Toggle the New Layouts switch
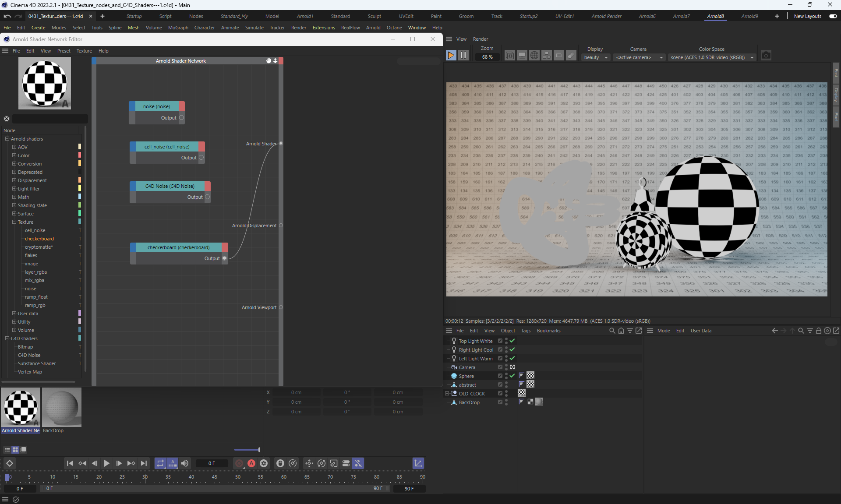 point(833,16)
